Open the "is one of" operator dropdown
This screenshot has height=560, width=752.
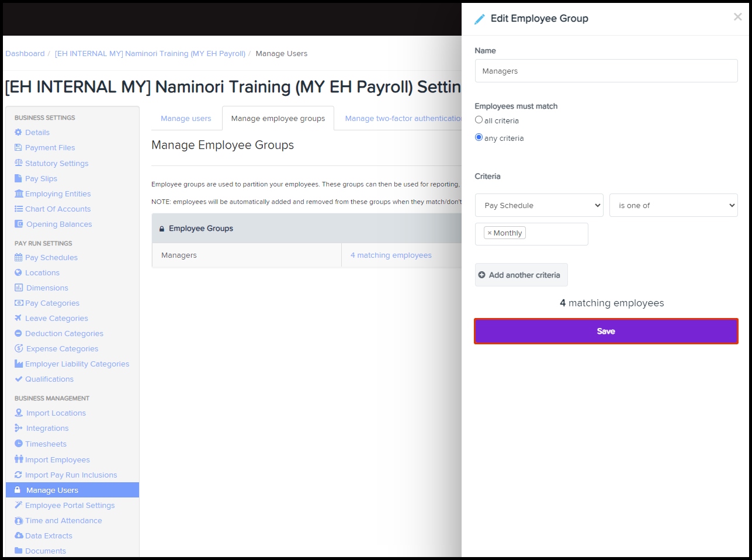point(673,205)
